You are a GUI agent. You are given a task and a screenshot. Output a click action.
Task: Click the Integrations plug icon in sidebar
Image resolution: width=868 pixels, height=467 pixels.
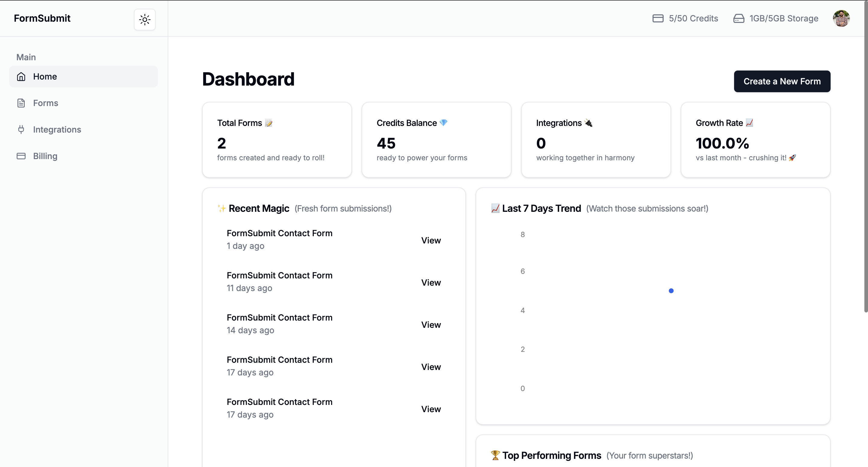21,129
